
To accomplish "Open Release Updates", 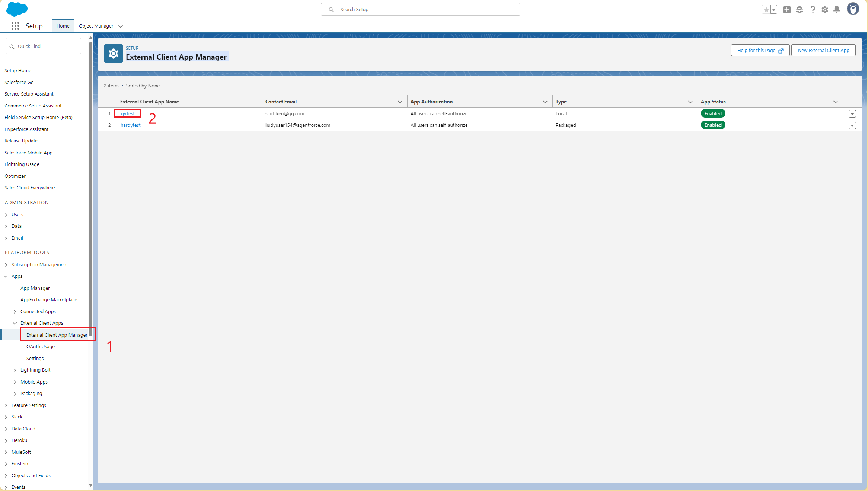I will click(22, 141).
